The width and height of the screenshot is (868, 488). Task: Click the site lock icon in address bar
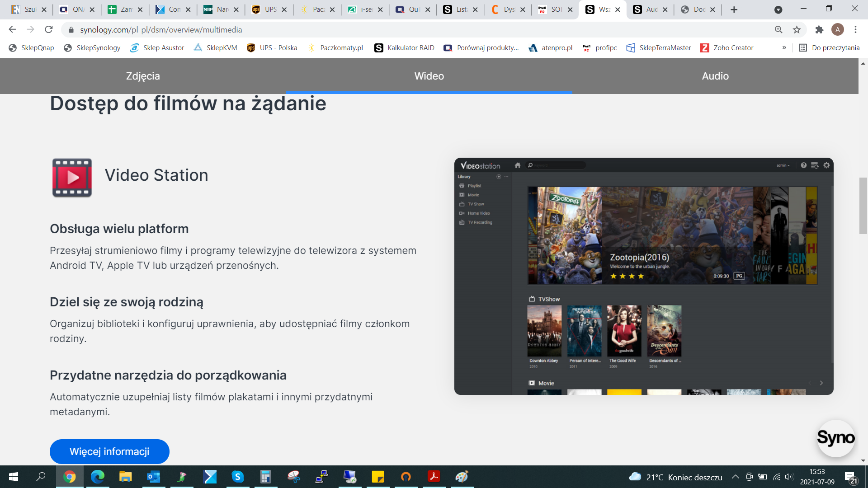[71, 30]
